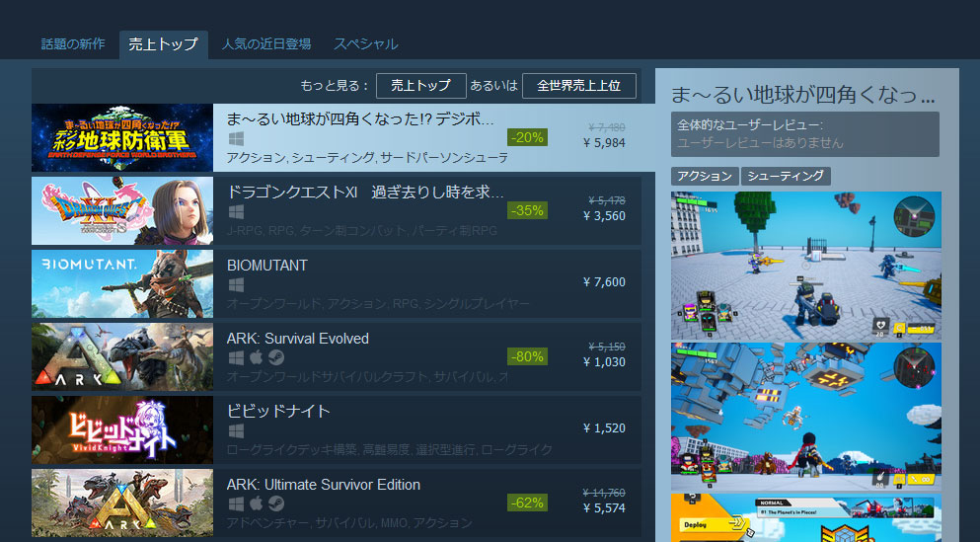Click the 全体的なユーザーレビュー summary box
Viewport: 980px width, 542px height.
pos(805,134)
